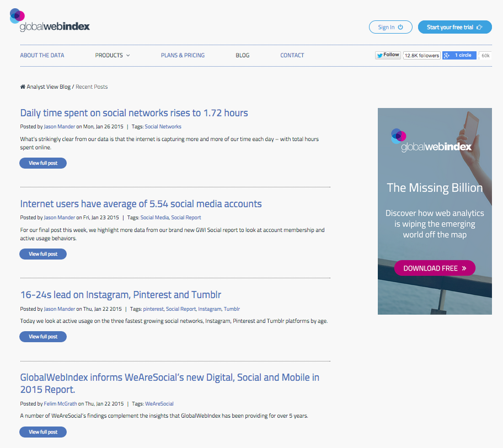Click the Missing Billion banner image
Screen dimensions: 503x448
(435, 211)
